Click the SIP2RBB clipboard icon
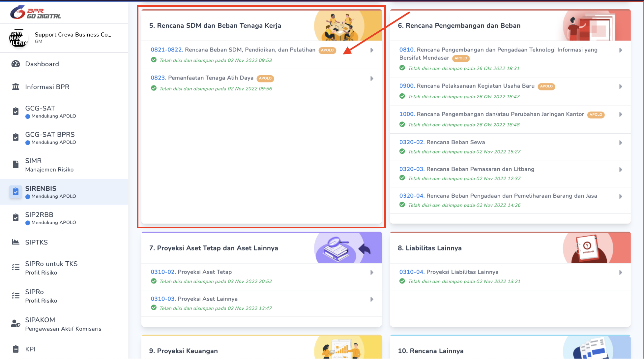The height and width of the screenshot is (359, 644). [x=15, y=217]
